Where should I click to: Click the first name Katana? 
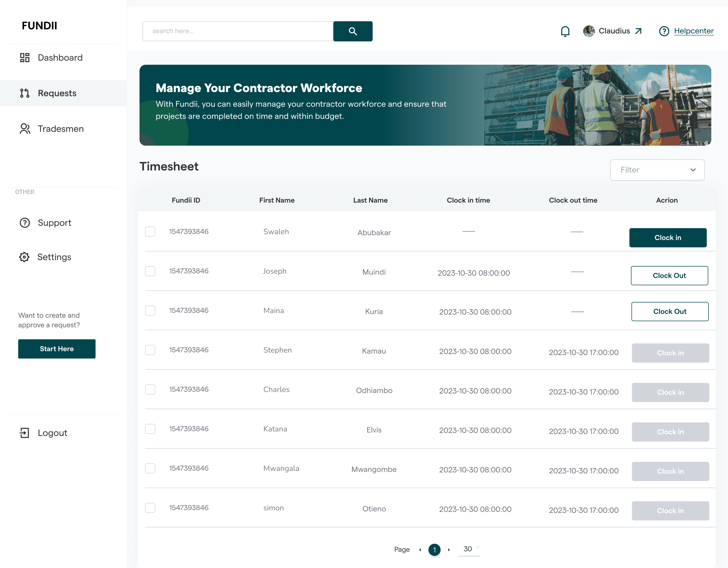[x=275, y=429]
